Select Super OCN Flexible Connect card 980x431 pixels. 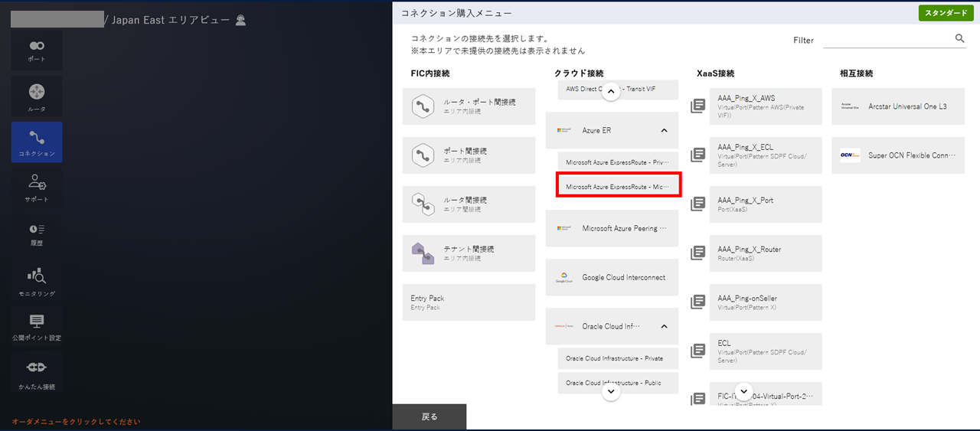pyautogui.click(x=898, y=155)
